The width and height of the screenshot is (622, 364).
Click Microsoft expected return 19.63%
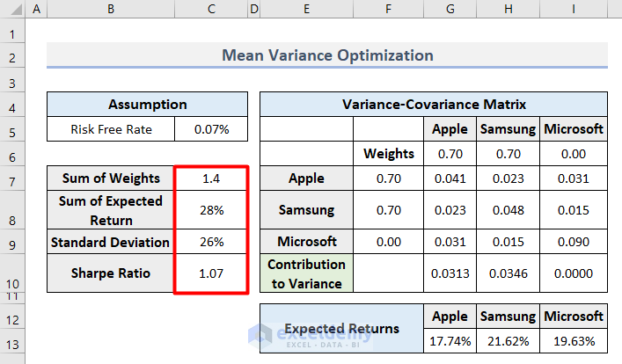click(574, 340)
